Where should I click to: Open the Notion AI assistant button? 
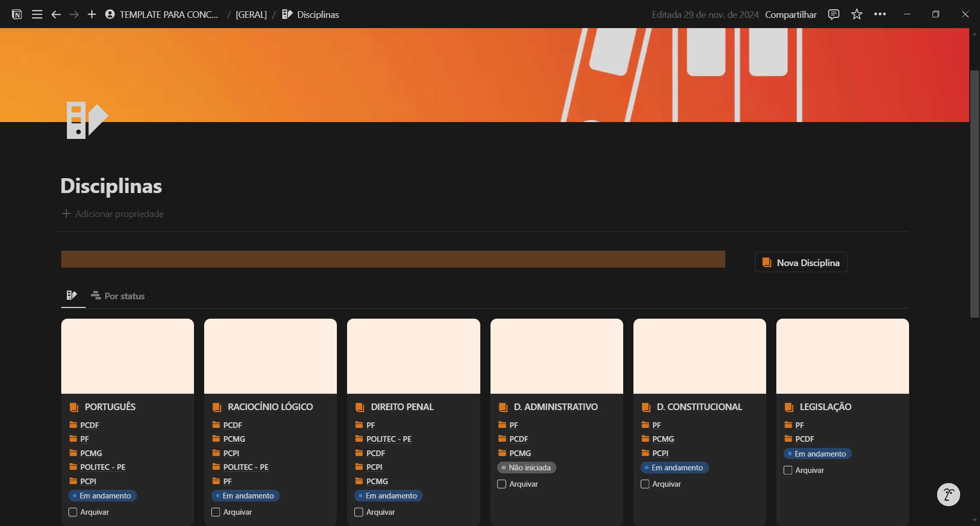(948, 494)
